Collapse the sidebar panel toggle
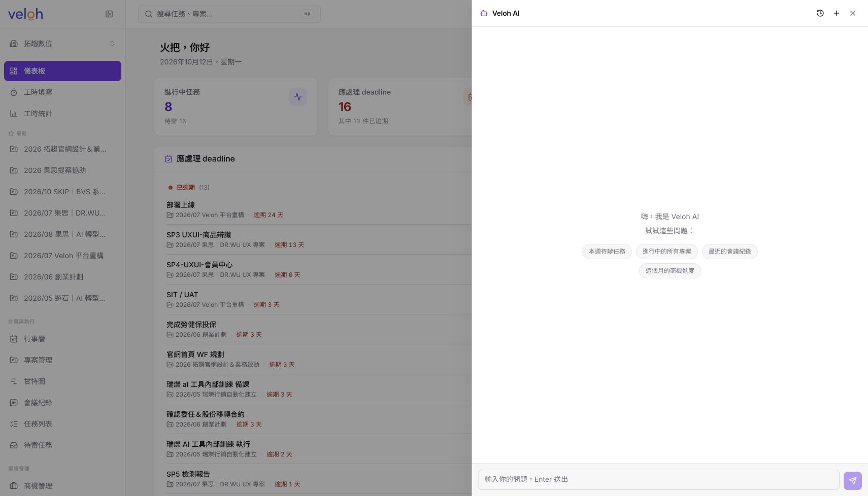 tap(109, 14)
